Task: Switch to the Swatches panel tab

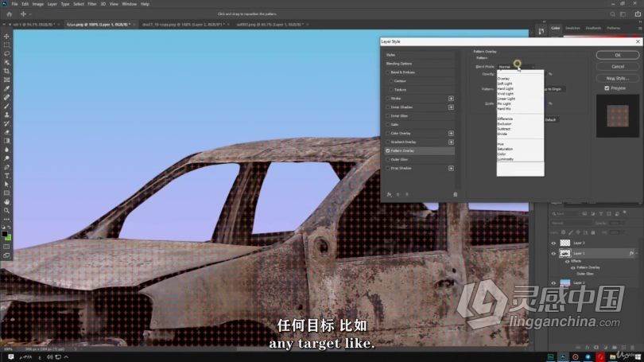Action: pos(572,29)
